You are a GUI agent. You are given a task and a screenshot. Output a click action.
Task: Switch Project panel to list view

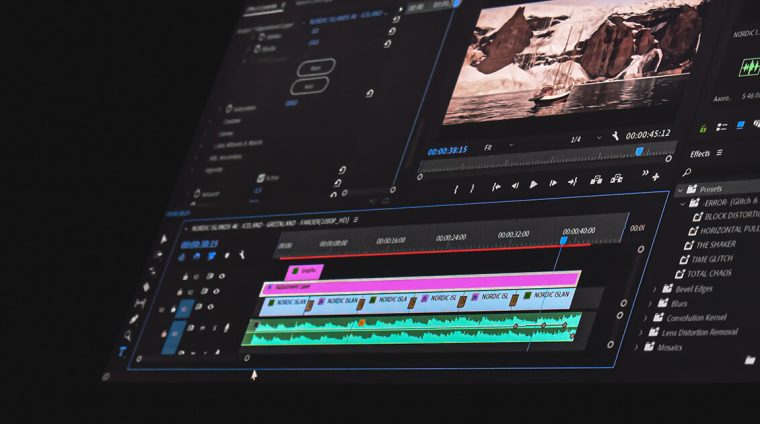pos(722,127)
